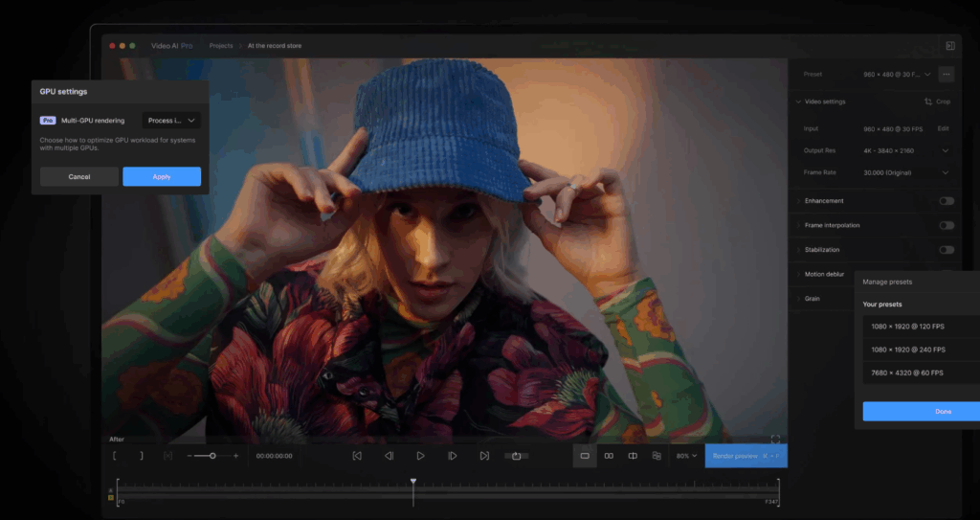Open the Frame Rate dropdown
The height and width of the screenshot is (520, 980).
(907, 172)
